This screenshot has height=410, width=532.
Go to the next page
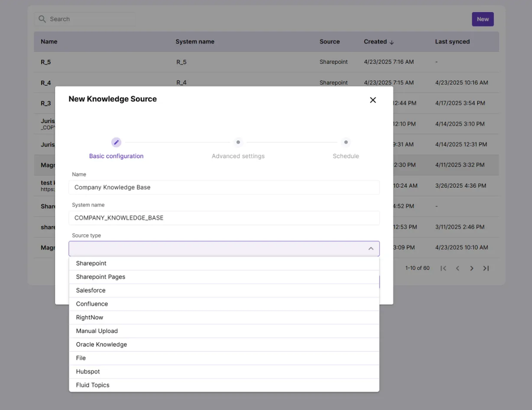pyautogui.click(x=472, y=268)
